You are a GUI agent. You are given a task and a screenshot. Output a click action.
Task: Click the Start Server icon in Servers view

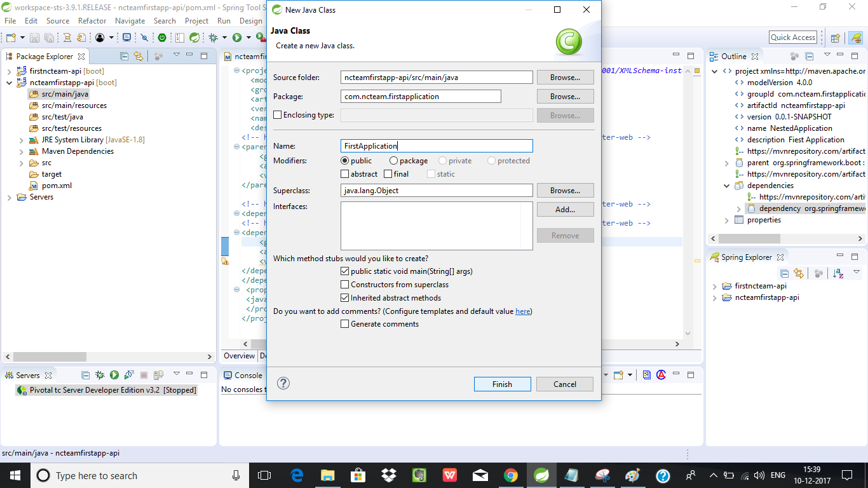(x=114, y=375)
